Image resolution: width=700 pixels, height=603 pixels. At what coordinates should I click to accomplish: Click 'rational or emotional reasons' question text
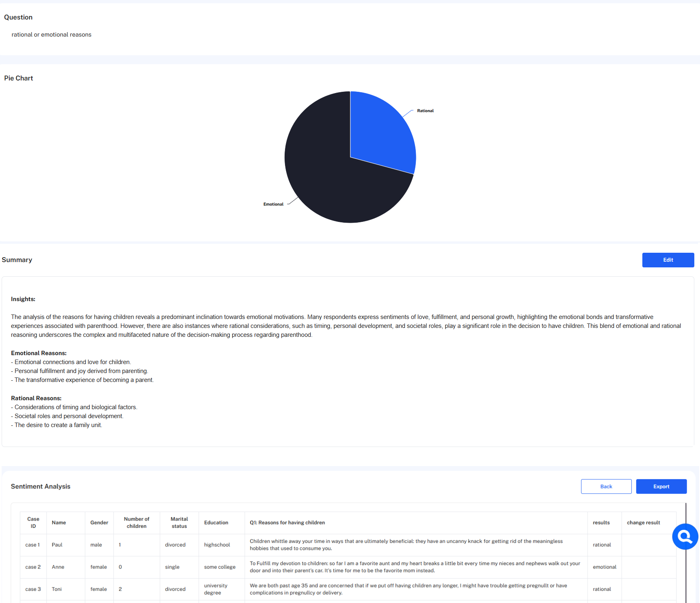[52, 35]
